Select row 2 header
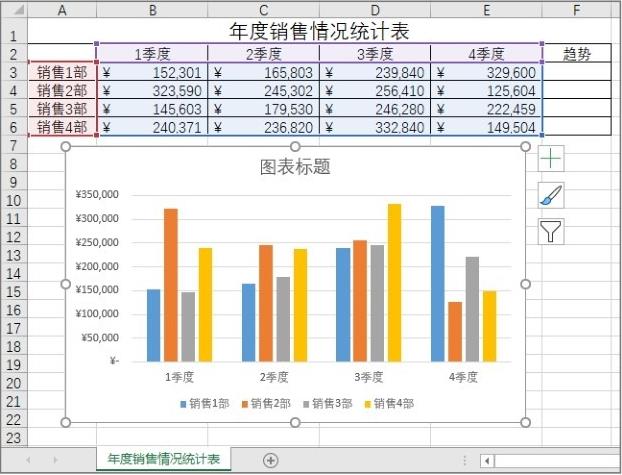The image size is (622, 475). coord(13,54)
